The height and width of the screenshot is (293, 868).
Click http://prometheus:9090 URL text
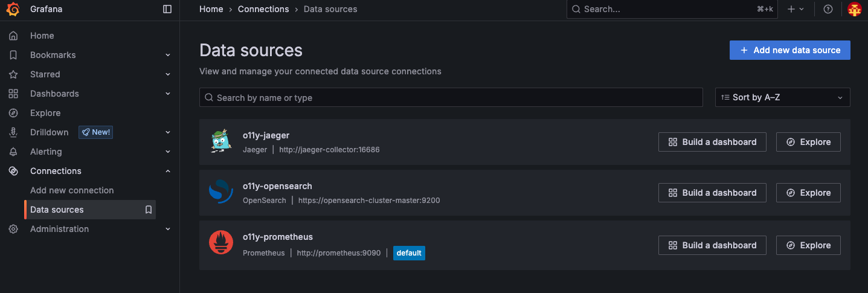339,253
